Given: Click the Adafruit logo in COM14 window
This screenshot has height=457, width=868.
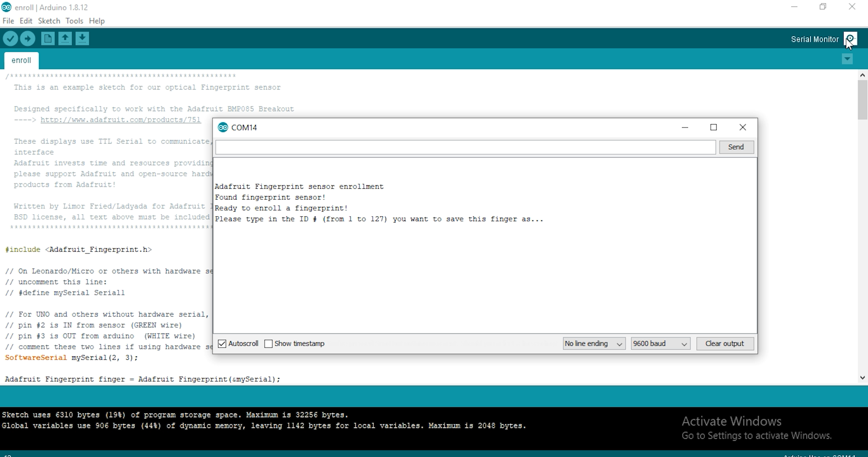Looking at the screenshot, I should (x=223, y=127).
